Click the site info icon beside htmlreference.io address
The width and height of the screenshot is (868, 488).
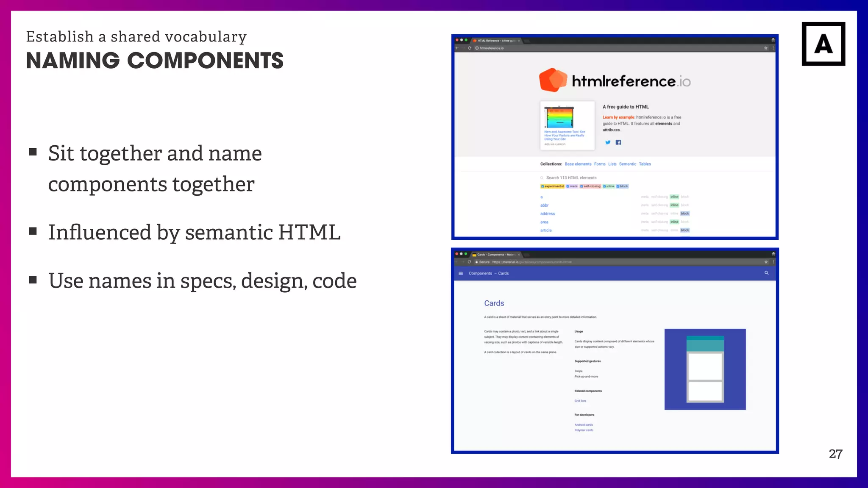(x=477, y=48)
